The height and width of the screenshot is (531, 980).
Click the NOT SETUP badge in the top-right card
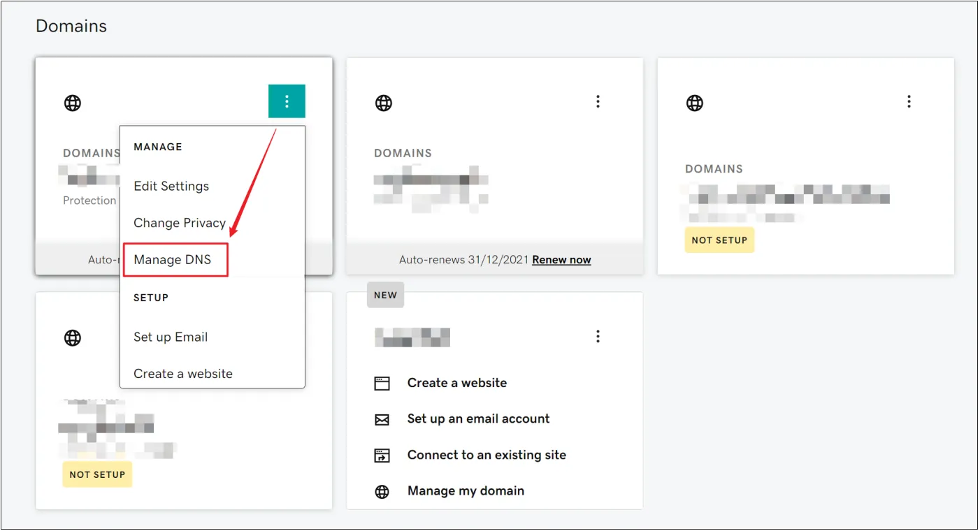(x=719, y=240)
